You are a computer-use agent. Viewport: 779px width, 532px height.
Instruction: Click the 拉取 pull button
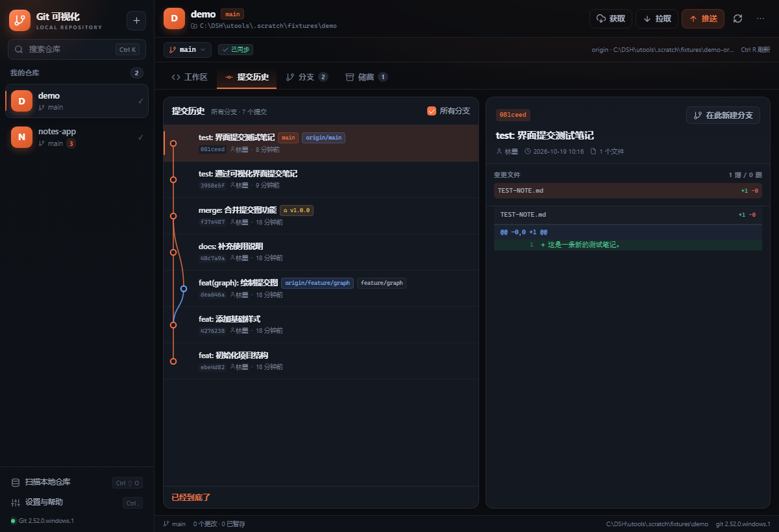[x=657, y=19]
